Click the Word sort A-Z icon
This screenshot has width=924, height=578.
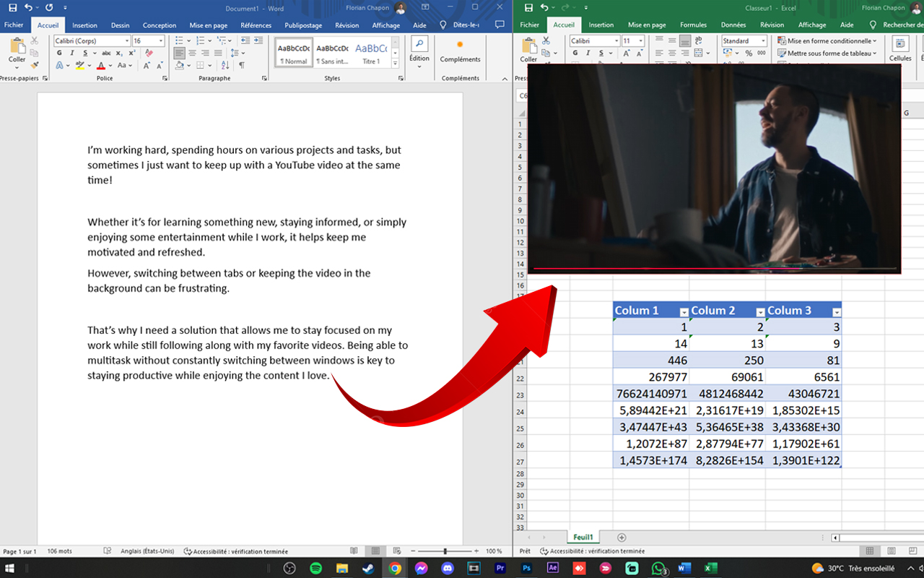[x=227, y=66]
